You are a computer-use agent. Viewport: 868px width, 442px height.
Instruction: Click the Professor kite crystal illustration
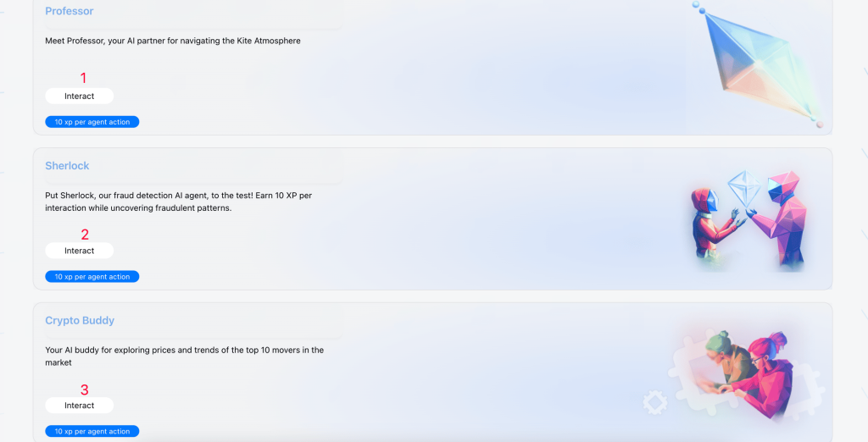759,64
